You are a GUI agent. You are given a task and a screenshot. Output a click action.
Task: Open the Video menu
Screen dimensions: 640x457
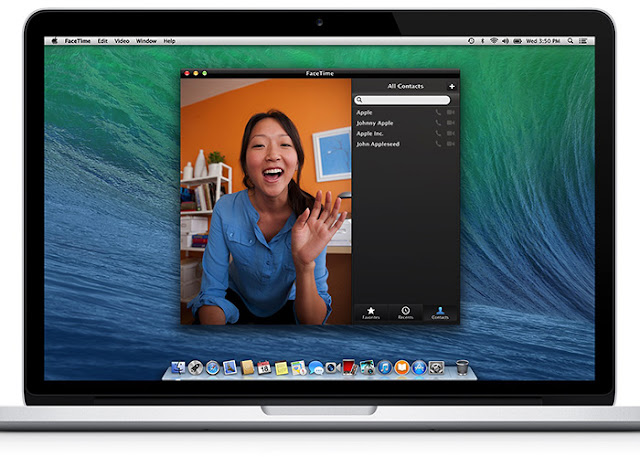tap(122, 41)
